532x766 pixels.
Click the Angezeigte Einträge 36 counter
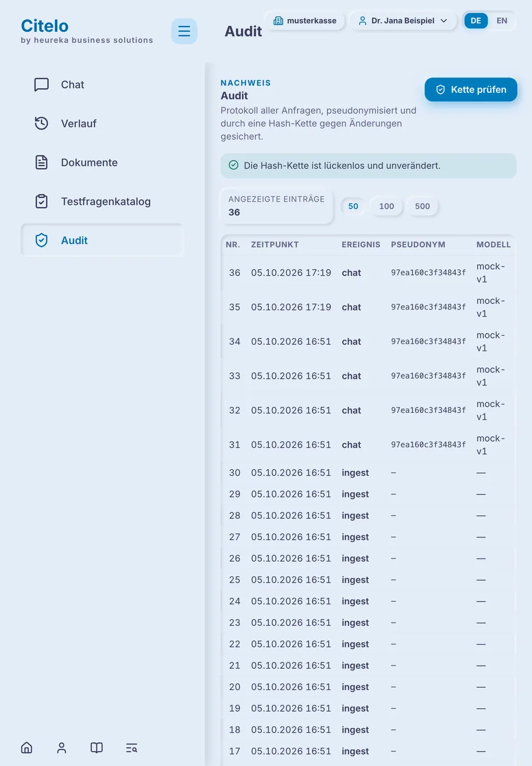click(277, 206)
